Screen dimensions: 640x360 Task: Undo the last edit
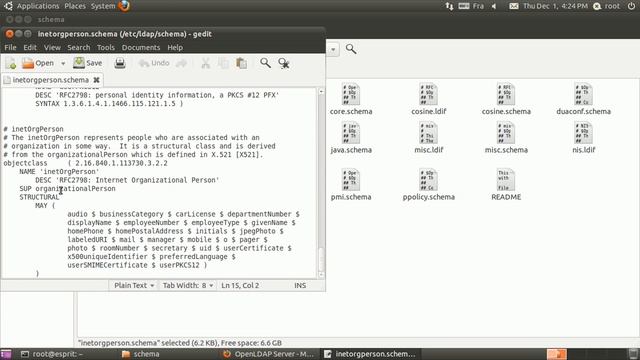(154, 63)
